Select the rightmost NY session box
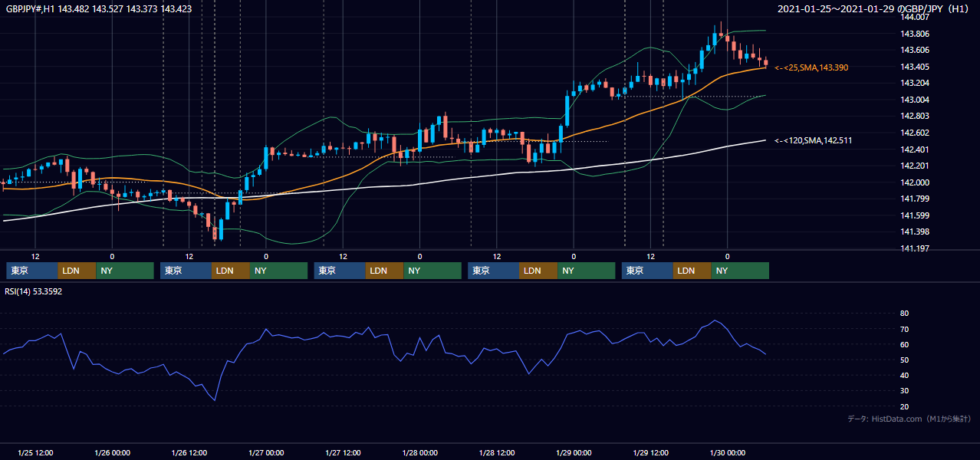The image size is (980, 460). [740, 271]
